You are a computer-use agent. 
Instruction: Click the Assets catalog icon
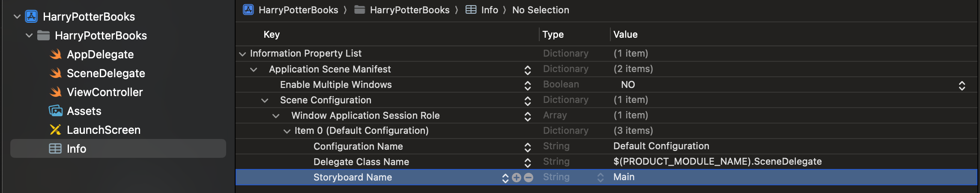coord(56,111)
